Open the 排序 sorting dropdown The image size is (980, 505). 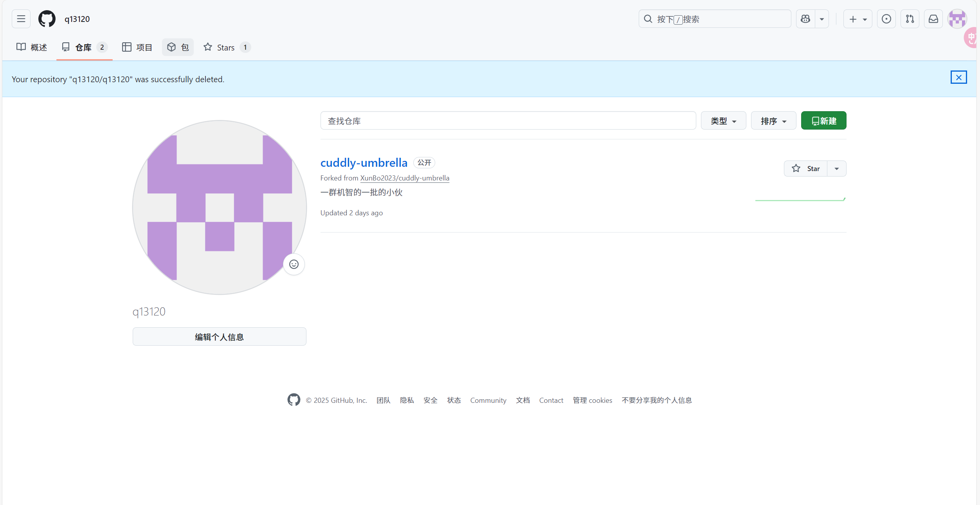(773, 121)
